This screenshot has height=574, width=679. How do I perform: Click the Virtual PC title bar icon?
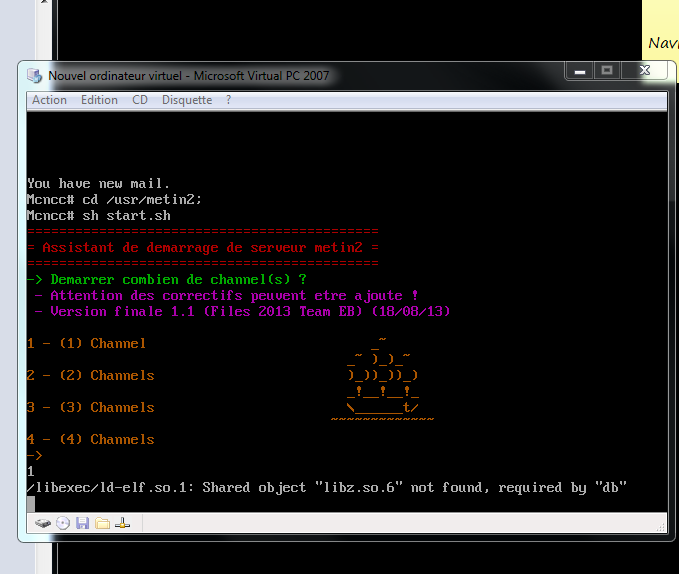pos(35,76)
